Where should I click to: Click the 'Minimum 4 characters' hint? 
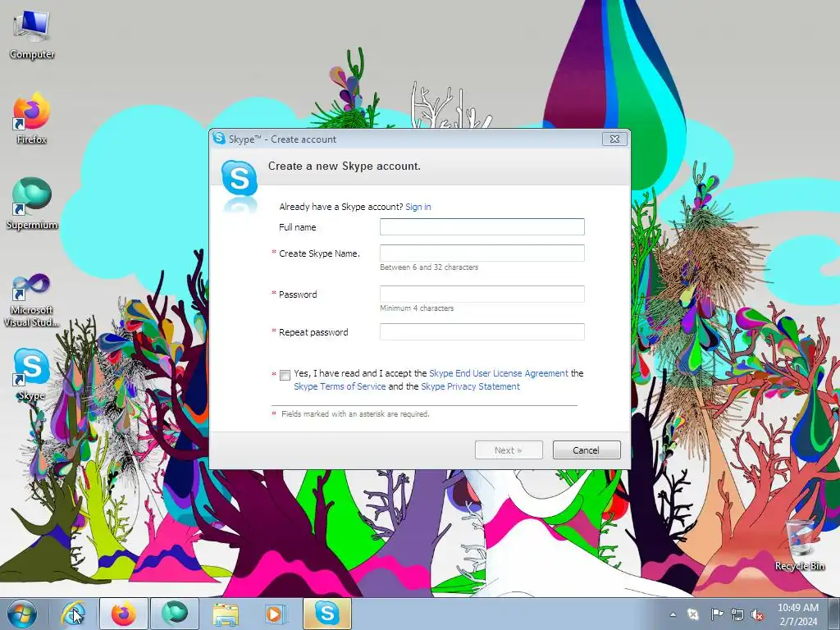pyautogui.click(x=417, y=308)
